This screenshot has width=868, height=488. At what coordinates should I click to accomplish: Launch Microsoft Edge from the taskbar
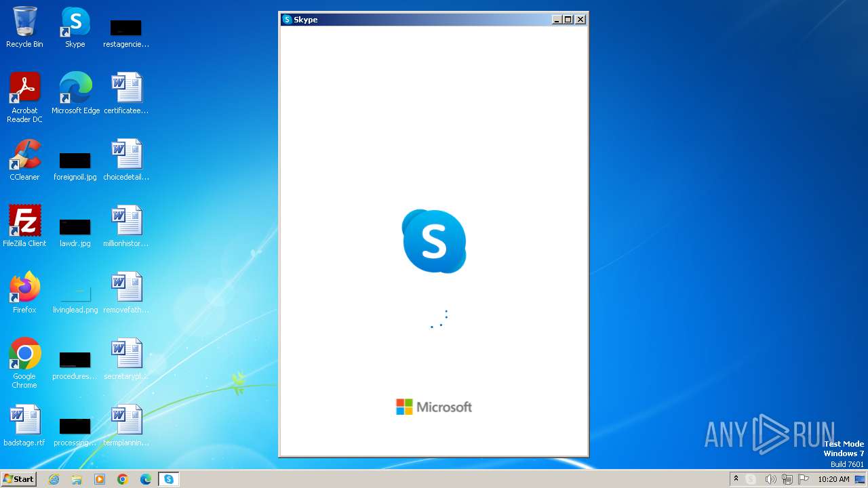click(146, 479)
